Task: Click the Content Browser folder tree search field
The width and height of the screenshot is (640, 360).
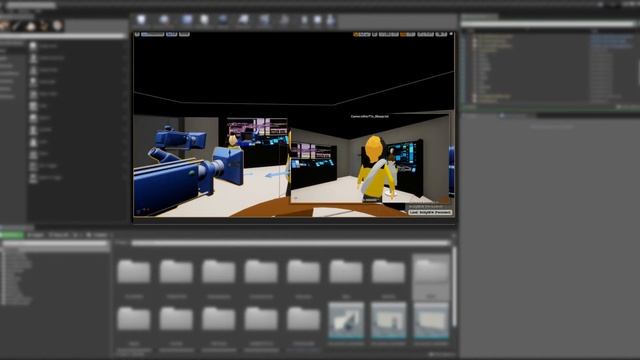Action: [55, 244]
